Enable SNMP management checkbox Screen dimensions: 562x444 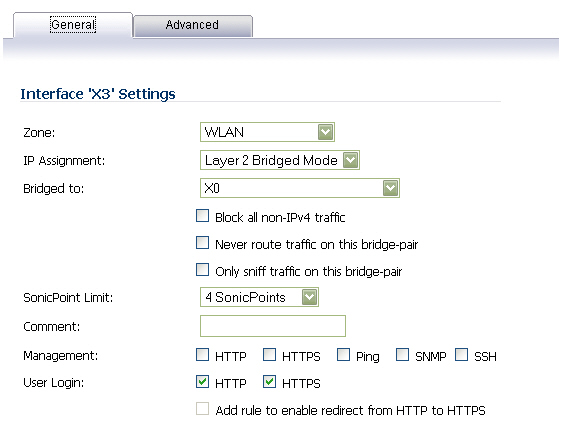pyautogui.click(x=403, y=355)
